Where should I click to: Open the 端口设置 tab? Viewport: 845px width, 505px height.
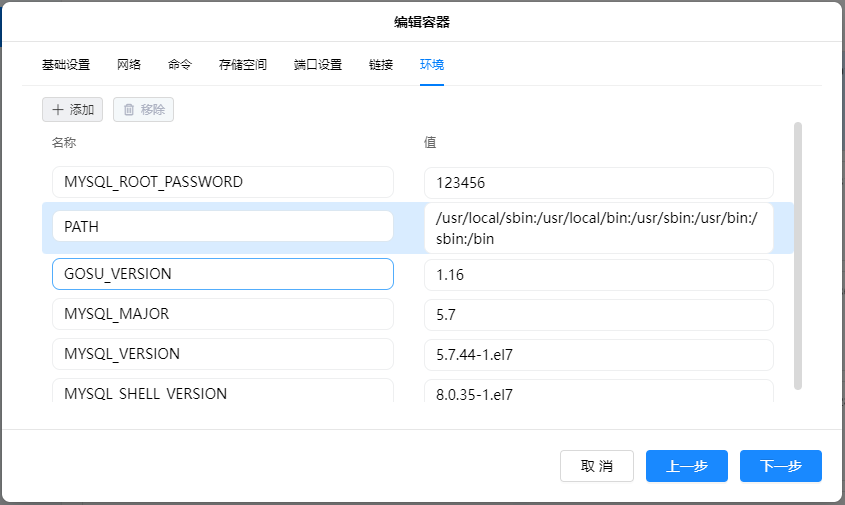318,65
